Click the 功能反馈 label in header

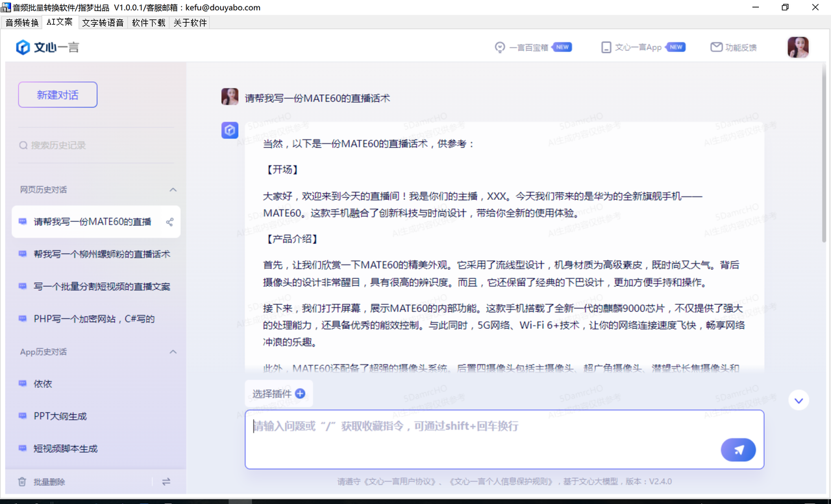pos(741,47)
